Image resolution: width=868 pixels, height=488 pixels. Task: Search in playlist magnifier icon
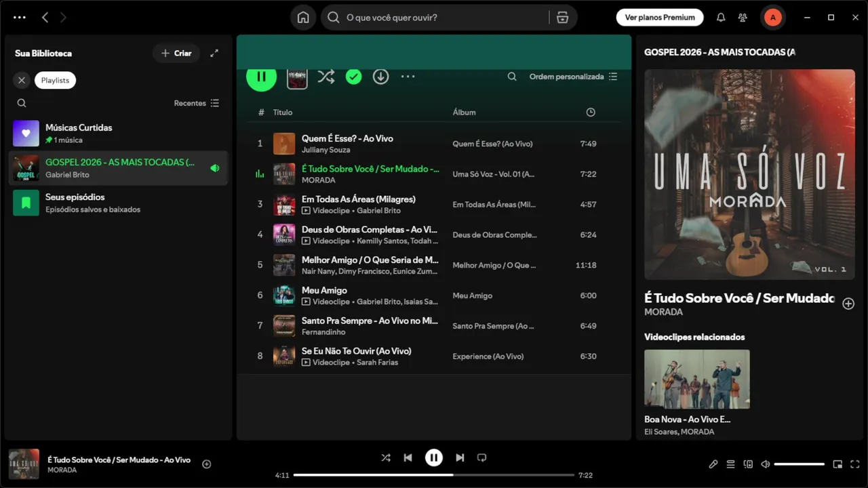pyautogui.click(x=512, y=77)
